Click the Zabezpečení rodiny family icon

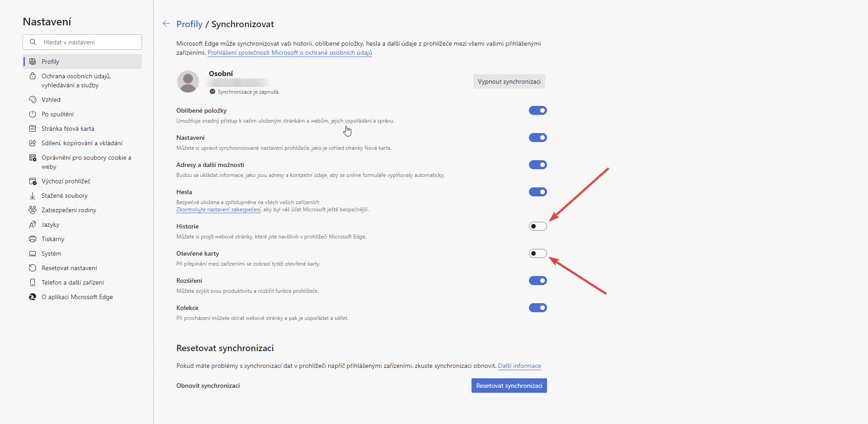33,210
